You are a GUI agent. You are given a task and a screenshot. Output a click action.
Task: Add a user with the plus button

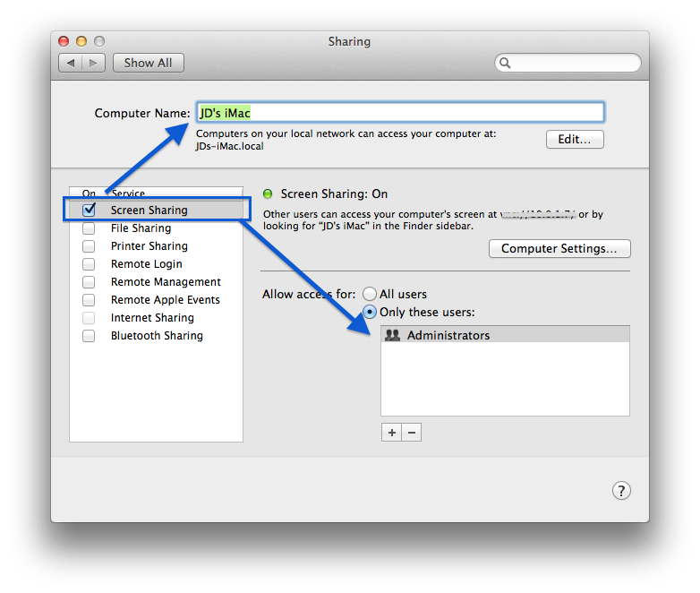[x=391, y=433]
